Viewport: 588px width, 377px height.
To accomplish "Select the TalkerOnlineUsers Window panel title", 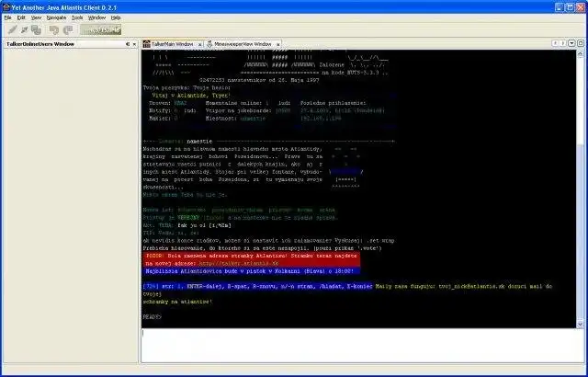I will [40, 44].
